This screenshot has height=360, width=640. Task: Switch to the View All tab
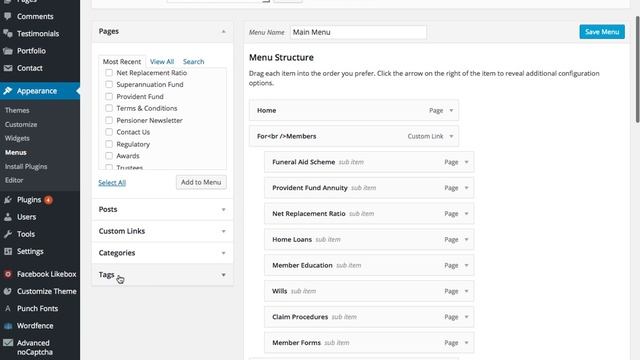(x=162, y=62)
